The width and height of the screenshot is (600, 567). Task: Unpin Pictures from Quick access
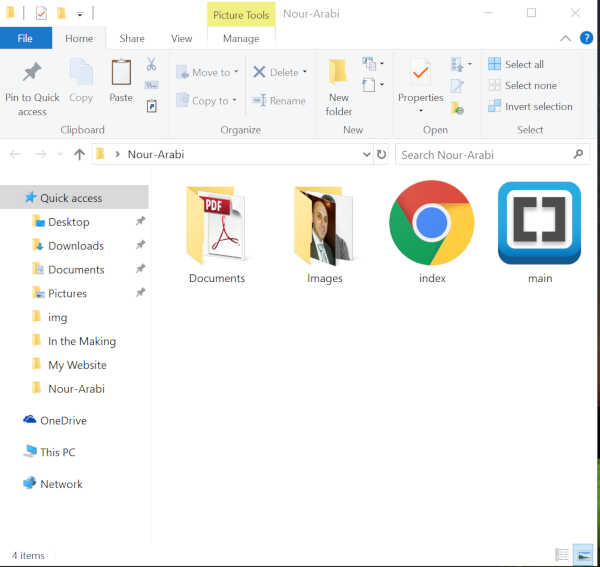click(x=141, y=292)
